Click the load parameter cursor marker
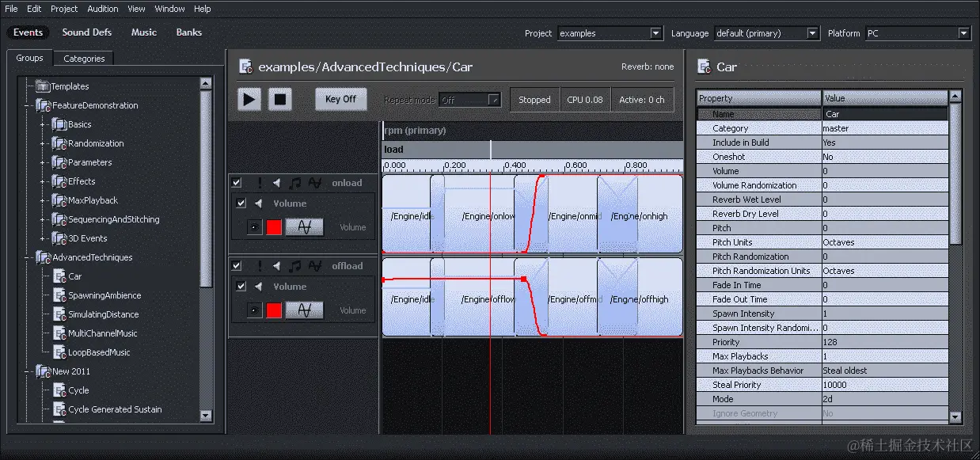This screenshot has height=460, width=980. point(491,150)
